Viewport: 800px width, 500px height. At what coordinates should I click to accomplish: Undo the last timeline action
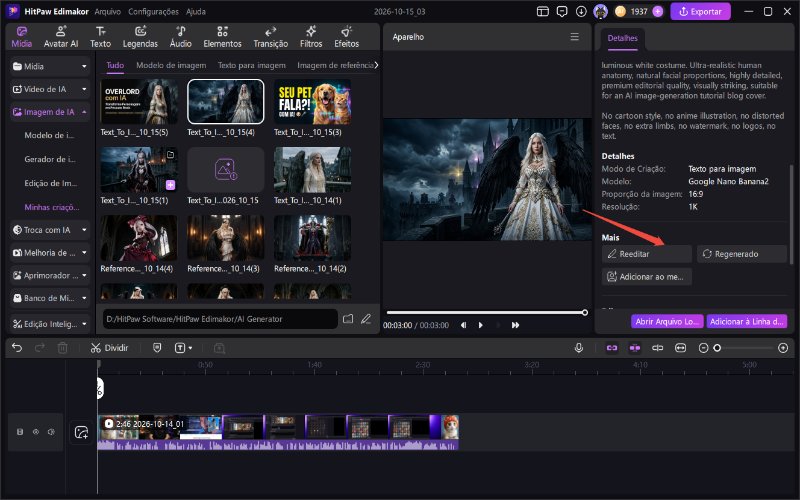click(x=17, y=348)
